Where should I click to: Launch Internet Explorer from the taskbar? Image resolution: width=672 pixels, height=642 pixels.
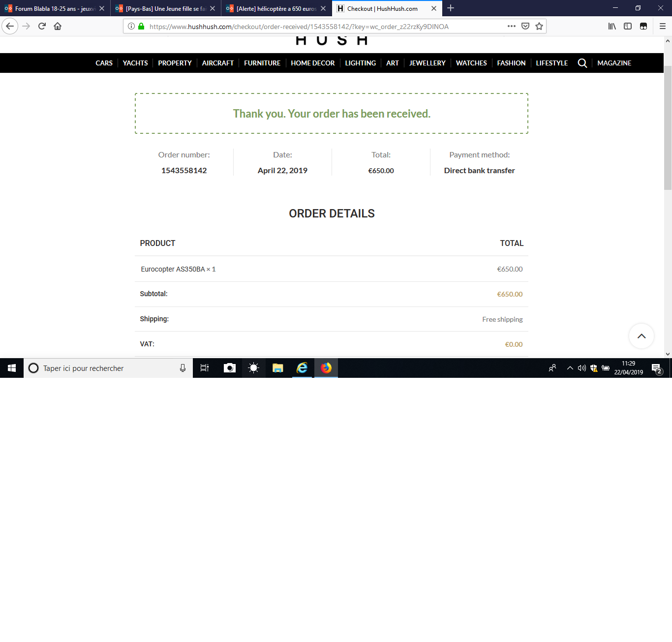302,368
